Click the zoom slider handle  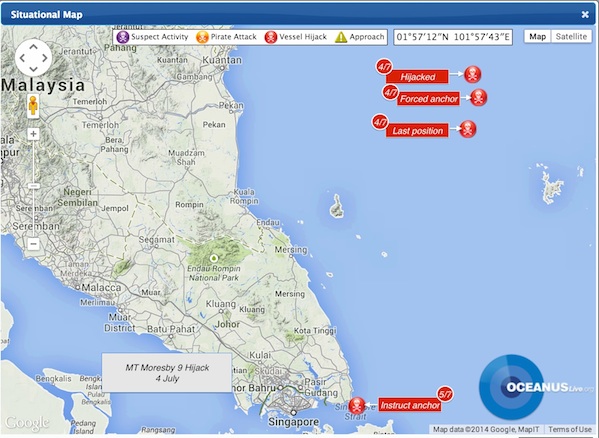33,186
